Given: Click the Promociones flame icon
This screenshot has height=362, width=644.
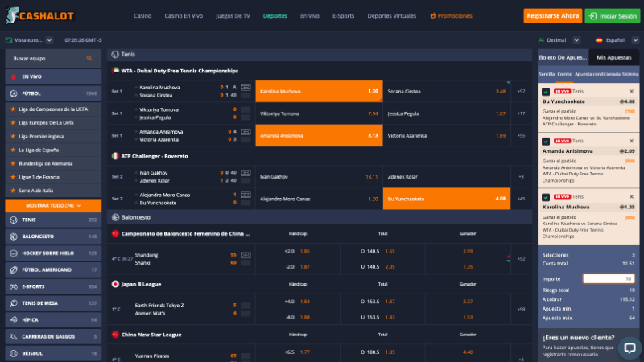Looking at the screenshot, I should click(x=432, y=15).
